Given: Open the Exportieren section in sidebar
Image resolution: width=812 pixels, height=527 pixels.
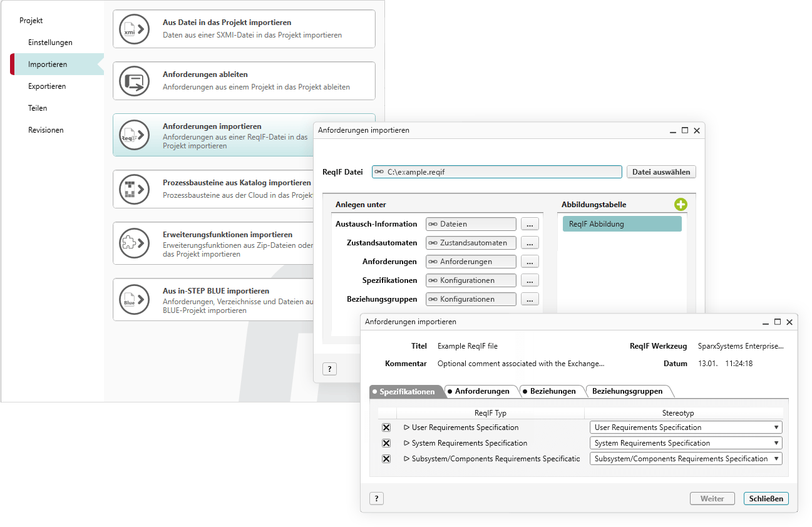Looking at the screenshot, I should [47, 86].
